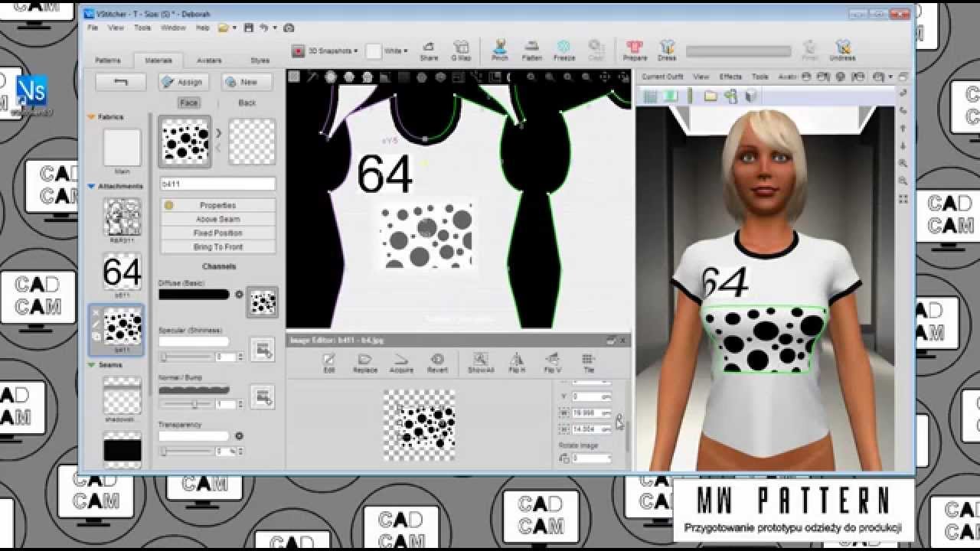The height and width of the screenshot is (551, 980).
Task: Toggle the Fixed Position option
Action: coord(218,233)
